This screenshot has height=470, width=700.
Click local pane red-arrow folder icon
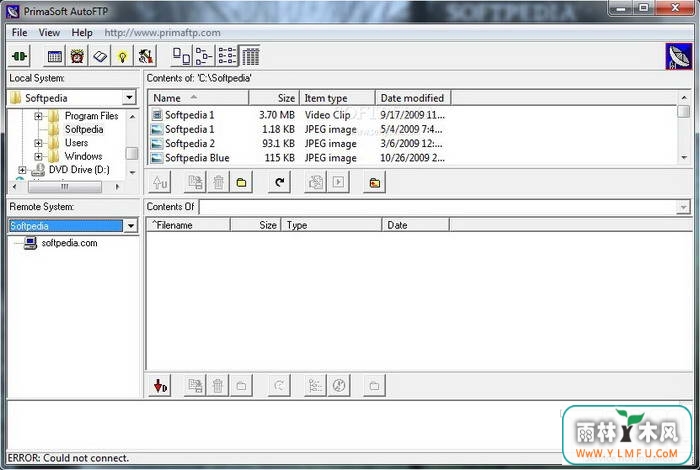pos(375,182)
